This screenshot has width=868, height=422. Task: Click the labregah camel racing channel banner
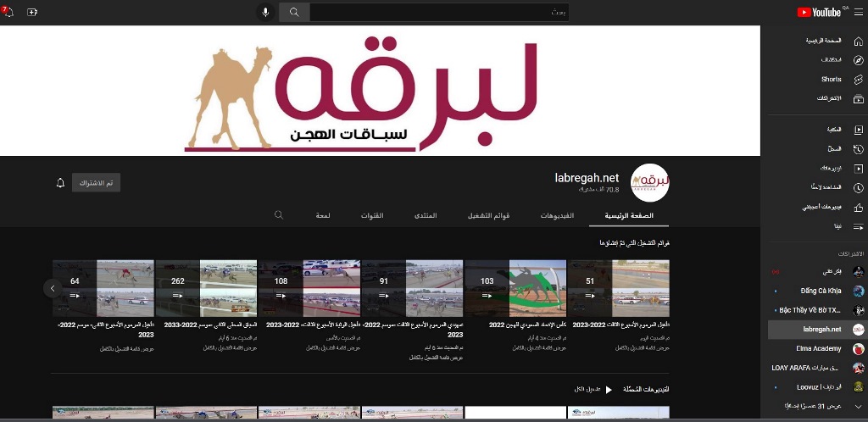click(x=381, y=91)
